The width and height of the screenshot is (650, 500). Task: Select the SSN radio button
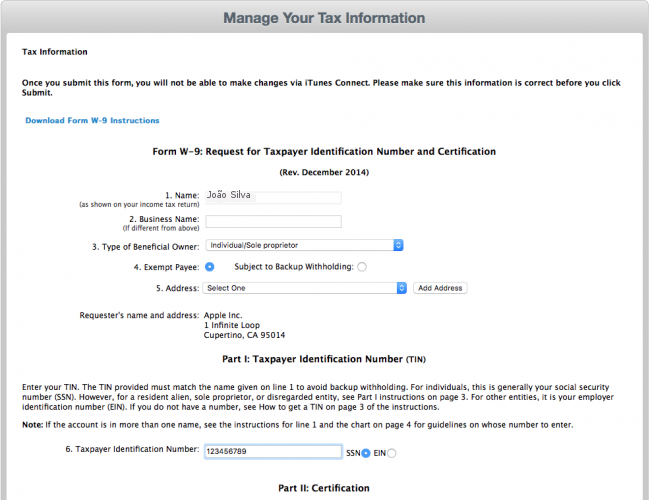[366, 453]
